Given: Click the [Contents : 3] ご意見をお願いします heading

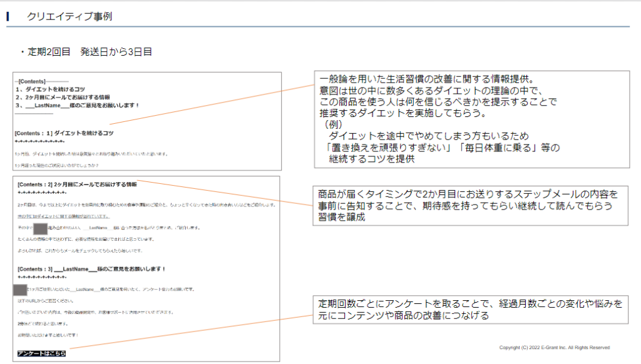Looking at the screenshot, I should pos(91,269).
